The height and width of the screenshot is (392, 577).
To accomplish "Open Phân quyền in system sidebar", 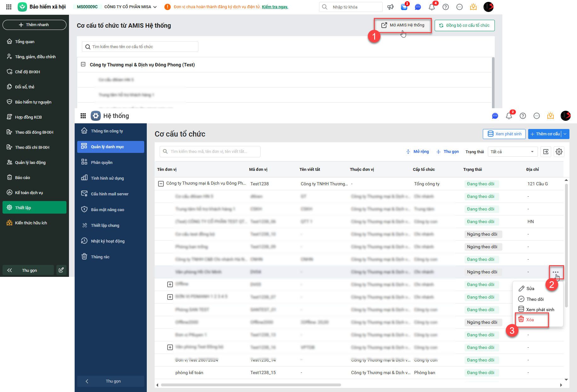I will coord(102,162).
